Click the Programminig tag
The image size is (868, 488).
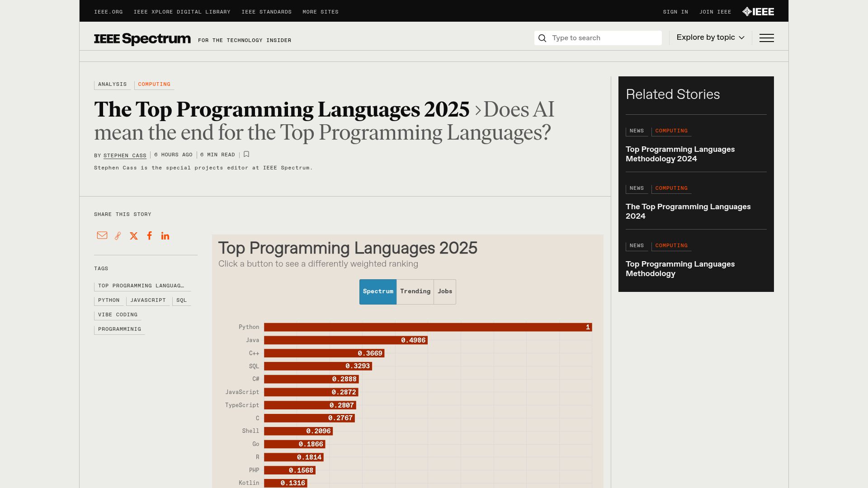click(x=119, y=329)
